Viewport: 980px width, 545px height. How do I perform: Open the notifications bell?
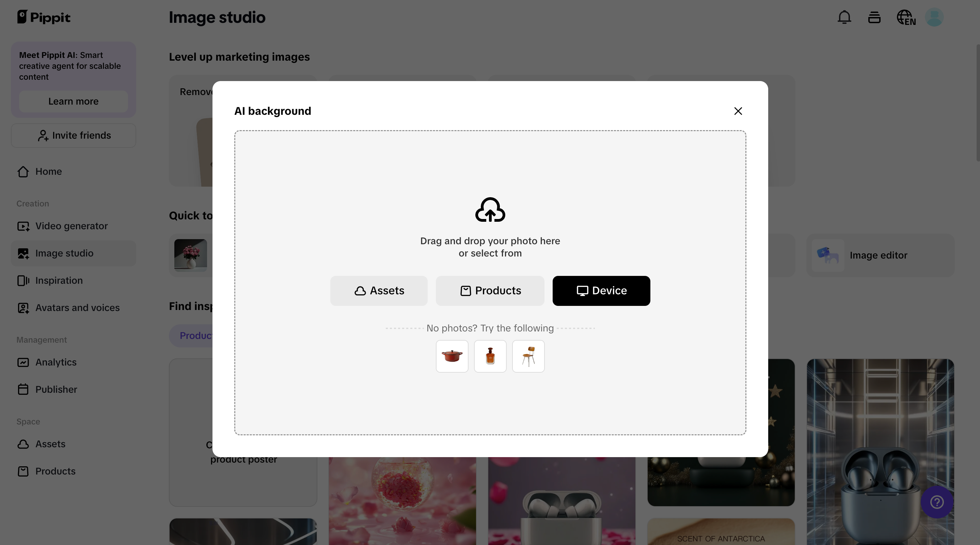844,17
